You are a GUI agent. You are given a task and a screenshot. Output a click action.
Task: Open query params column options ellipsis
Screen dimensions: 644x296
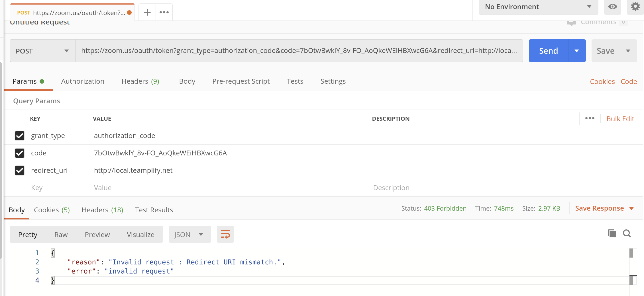pos(590,118)
